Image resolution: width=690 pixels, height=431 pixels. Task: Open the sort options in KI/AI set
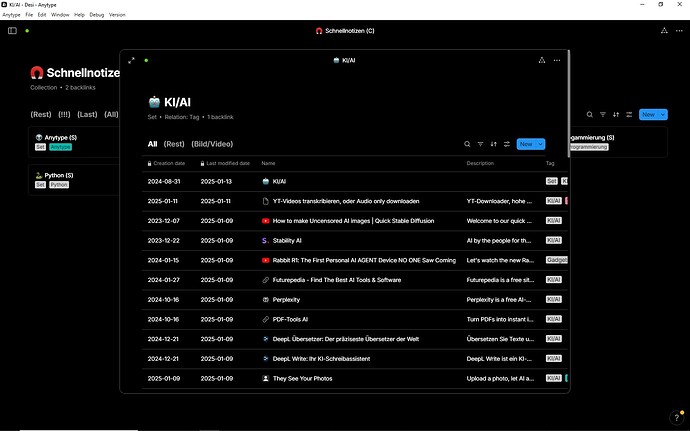[x=493, y=144]
